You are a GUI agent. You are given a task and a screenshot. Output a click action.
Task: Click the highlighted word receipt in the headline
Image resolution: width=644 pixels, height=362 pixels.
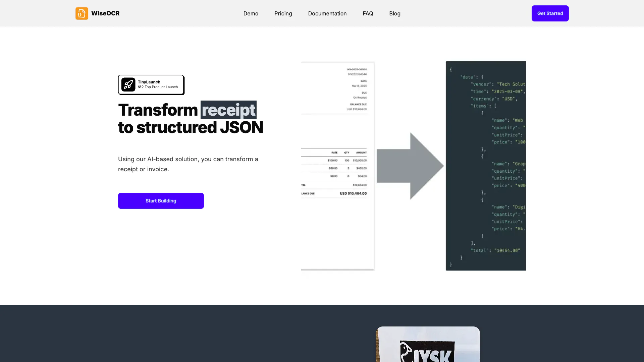coord(228,110)
